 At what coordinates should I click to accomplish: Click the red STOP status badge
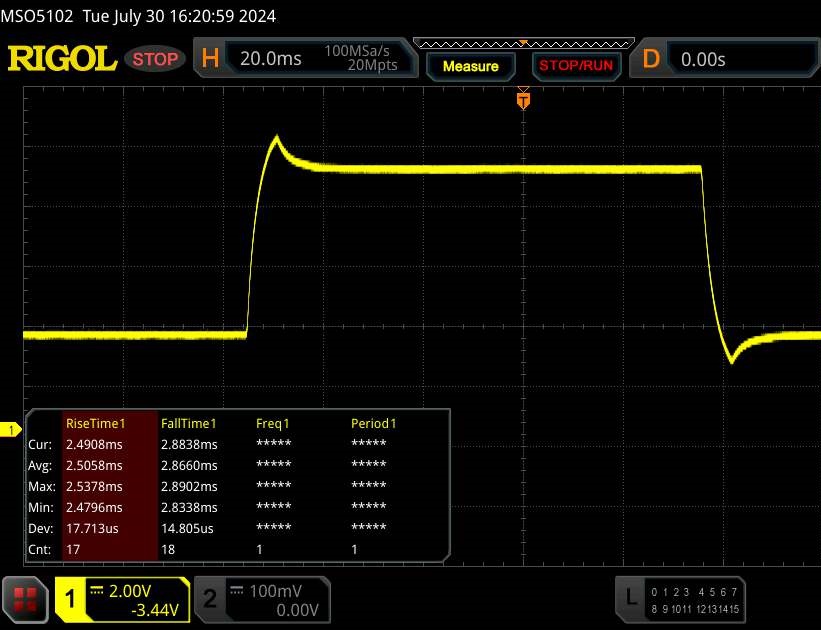click(155, 59)
